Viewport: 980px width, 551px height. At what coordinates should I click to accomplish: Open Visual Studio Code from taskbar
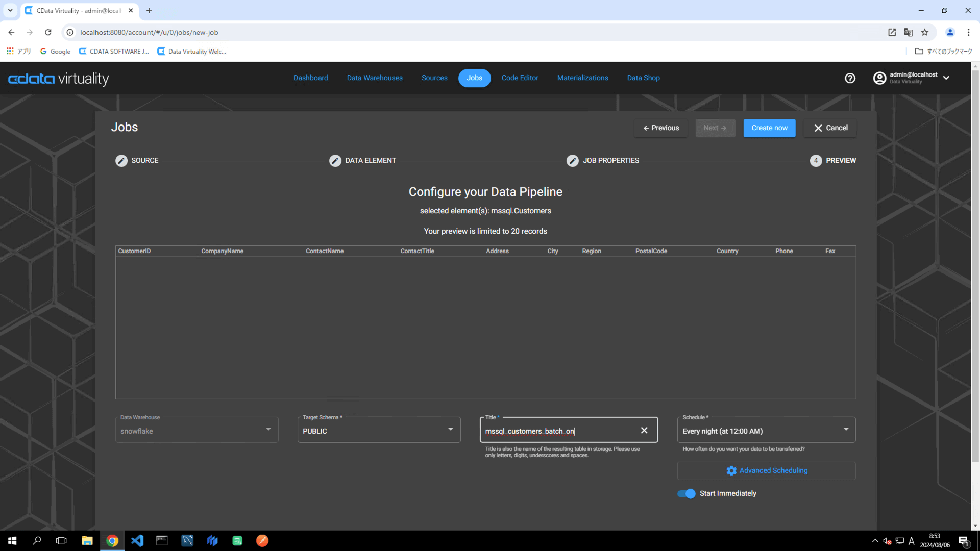137,541
